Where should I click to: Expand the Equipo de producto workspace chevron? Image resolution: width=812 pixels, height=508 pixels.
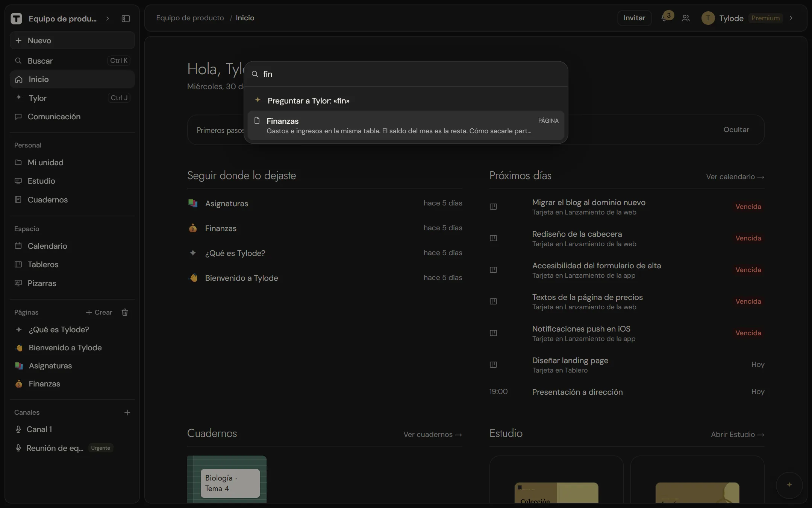(x=108, y=18)
